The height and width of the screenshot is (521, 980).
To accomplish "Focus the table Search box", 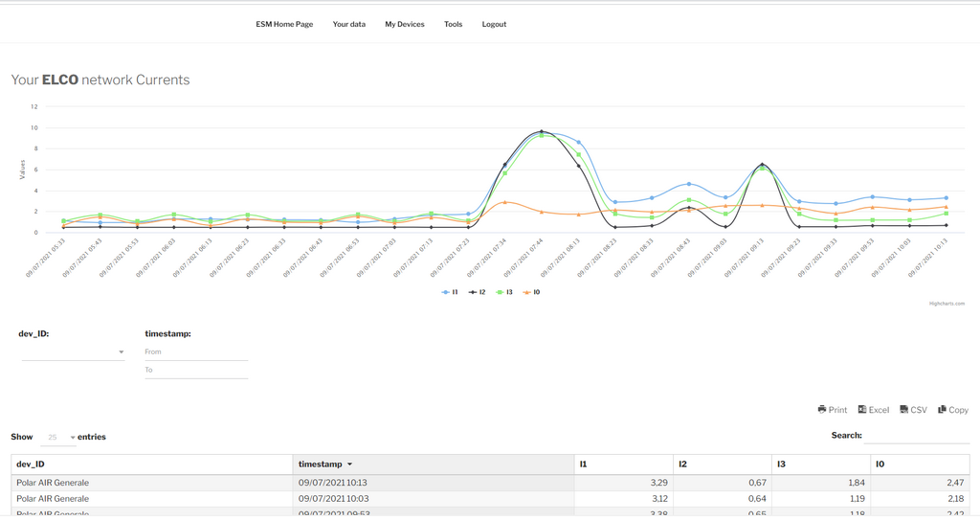I will pyautogui.click(x=916, y=436).
